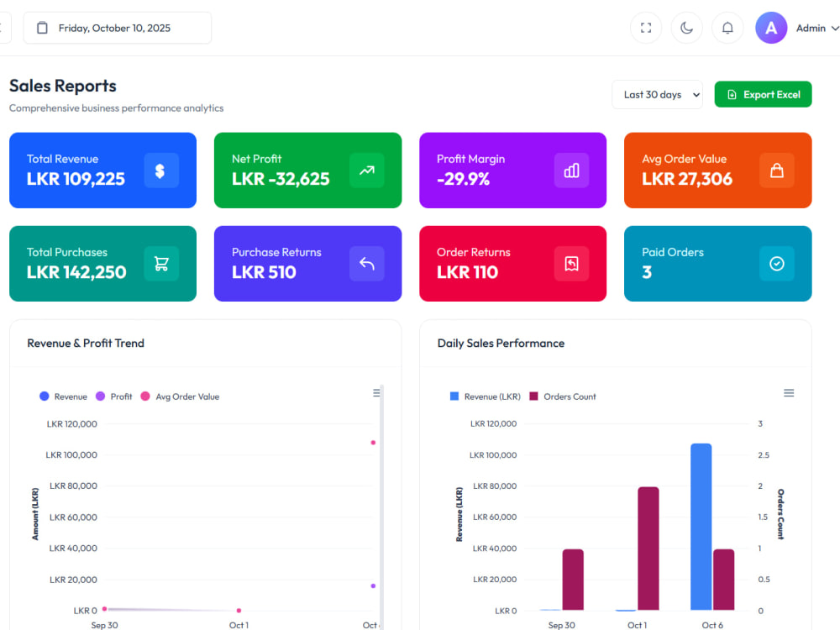This screenshot has height=630, width=840.
Task: Toggle the Revenue (LKR) legend series
Action: [486, 396]
